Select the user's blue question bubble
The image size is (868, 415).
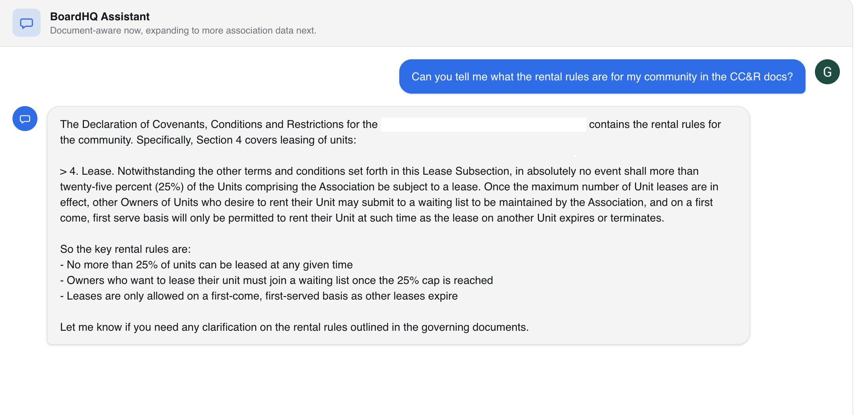602,76
